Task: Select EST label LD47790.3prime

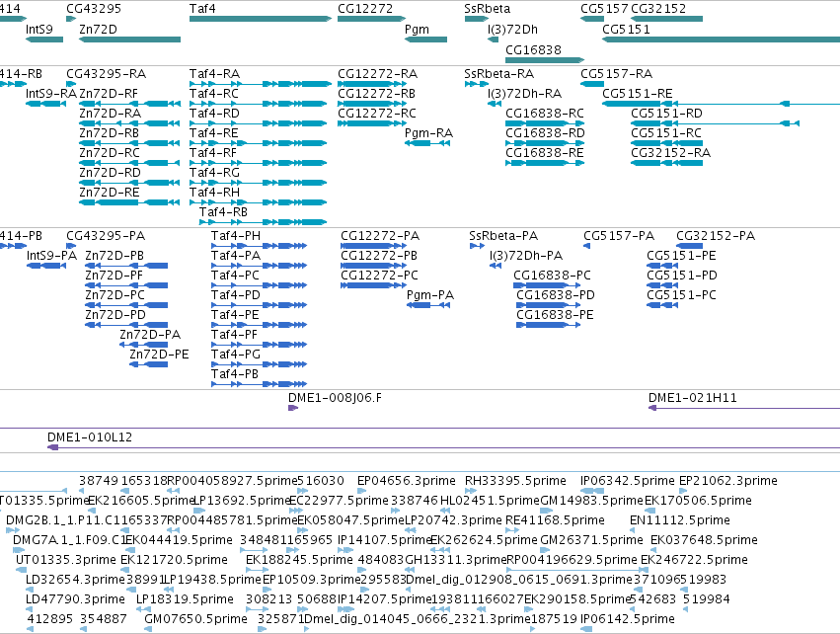Action: tap(75, 599)
